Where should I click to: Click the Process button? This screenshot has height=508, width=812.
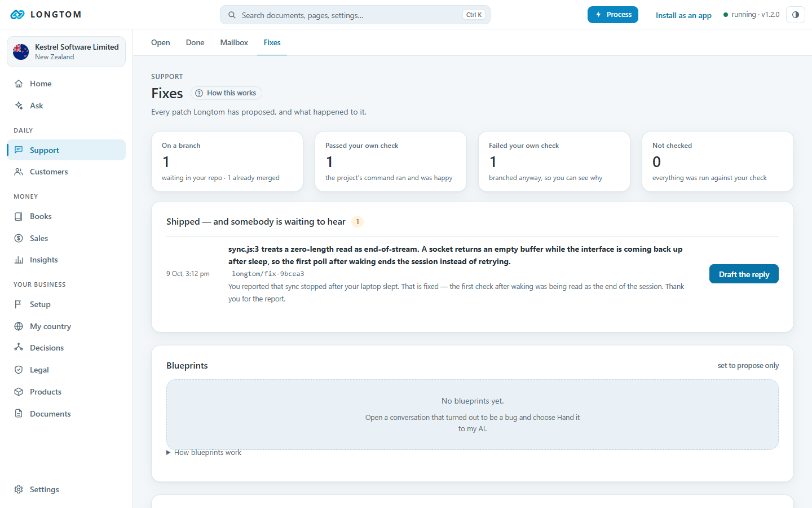pos(613,15)
